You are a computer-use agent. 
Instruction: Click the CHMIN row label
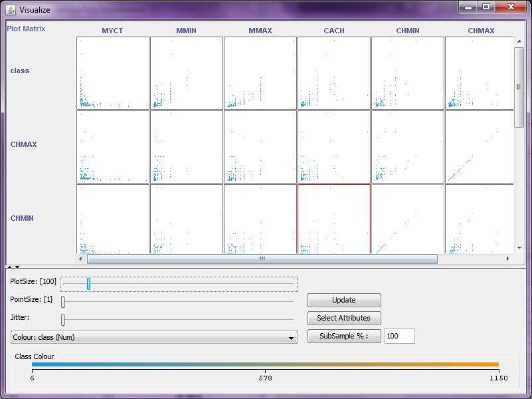pos(22,218)
